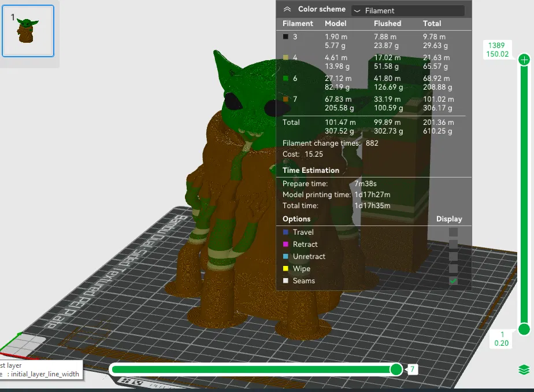Select plate 1 thumbnail
Screen dimensions: 534x392
(28, 31)
